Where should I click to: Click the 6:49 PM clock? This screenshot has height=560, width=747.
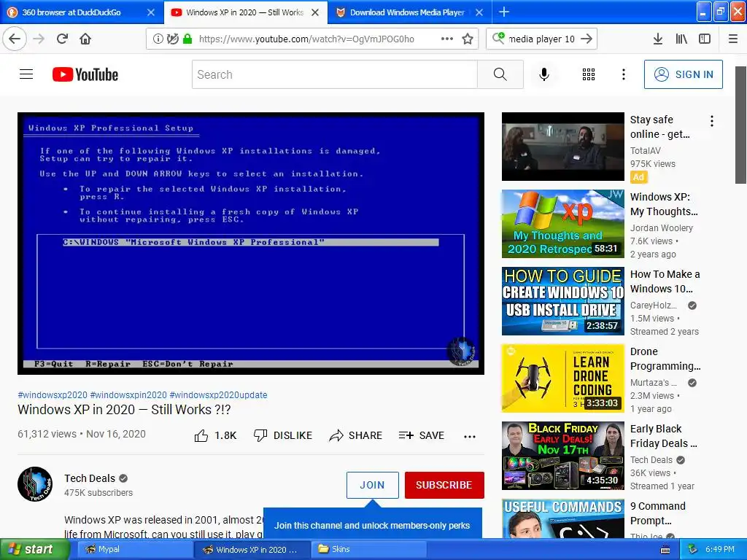[720, 550]
